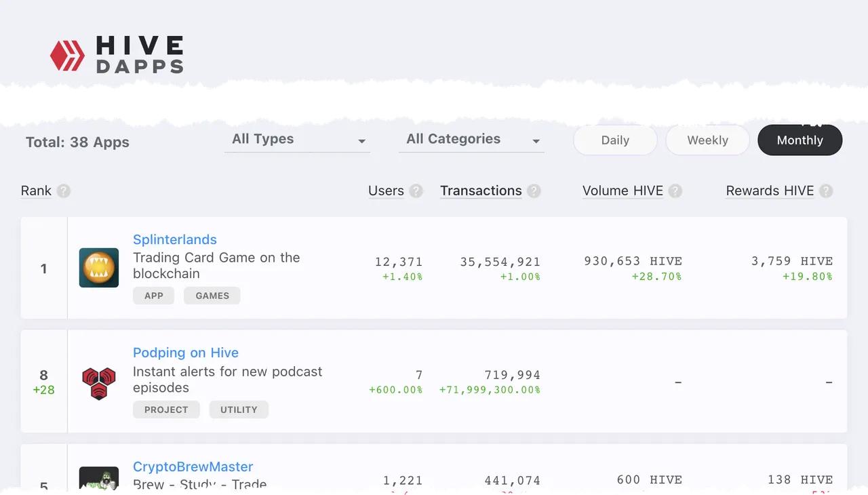The image size is (868, 495).
Task: Click Splinterlands users value 12,371
Action: (x=399, y=262)
